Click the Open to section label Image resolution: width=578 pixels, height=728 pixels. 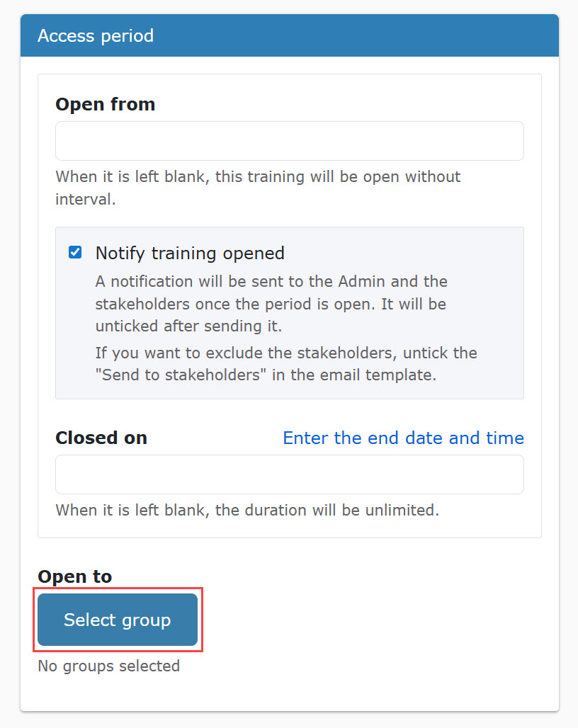[75, 576]
